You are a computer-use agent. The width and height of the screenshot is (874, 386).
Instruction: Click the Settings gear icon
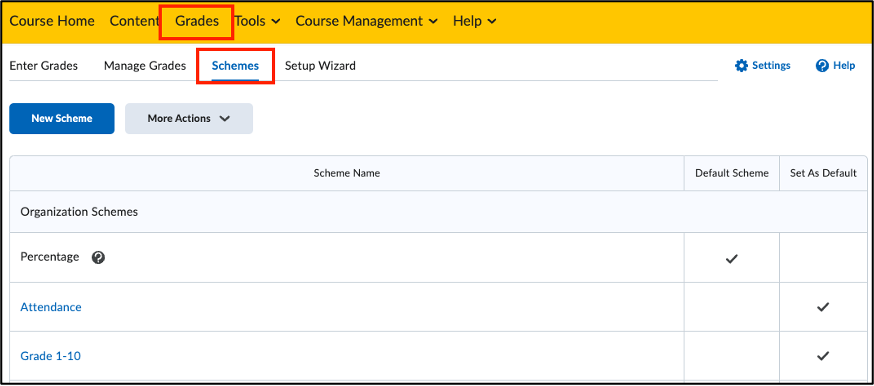pos(741,66)
